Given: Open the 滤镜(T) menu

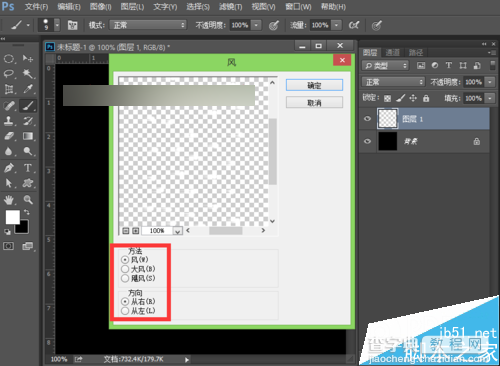Looking at the screenshot, I should (x=231, y=7).
